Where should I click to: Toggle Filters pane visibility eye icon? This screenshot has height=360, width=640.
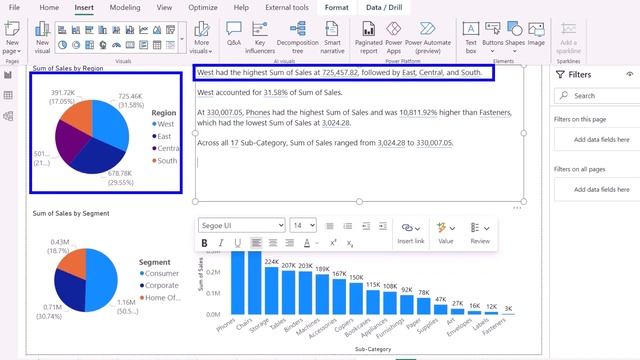click(x=630, y=74)
